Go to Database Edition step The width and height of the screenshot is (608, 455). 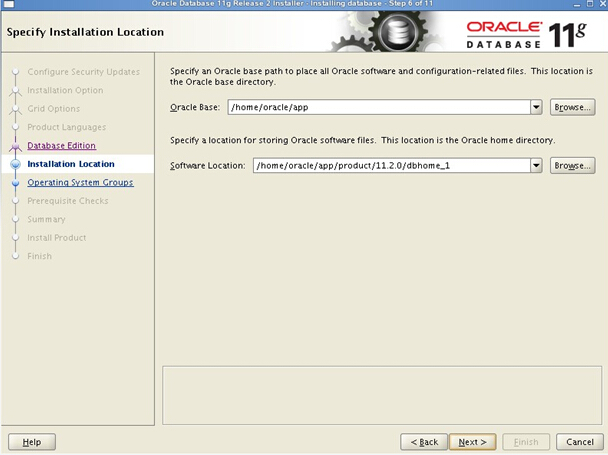click(x=61, y=146)
